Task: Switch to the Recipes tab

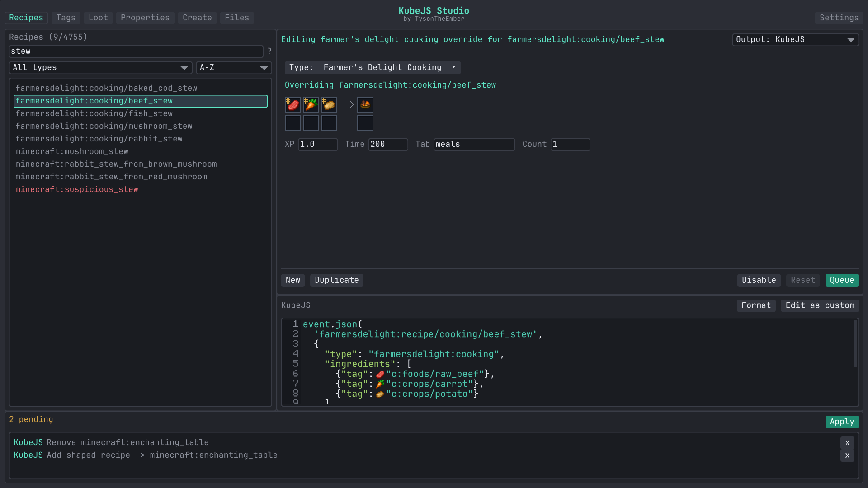Action: point(26,18)
